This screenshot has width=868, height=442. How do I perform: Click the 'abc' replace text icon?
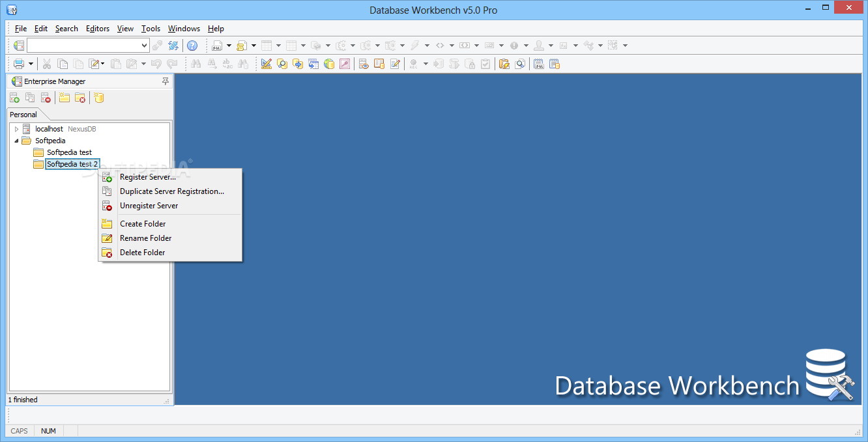(x=227, y=64)
